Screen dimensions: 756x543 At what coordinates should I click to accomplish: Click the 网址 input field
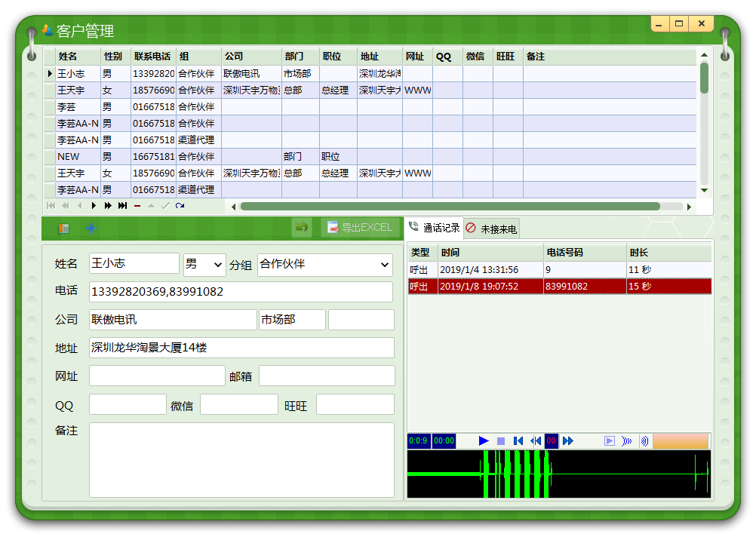coord(157,376)
